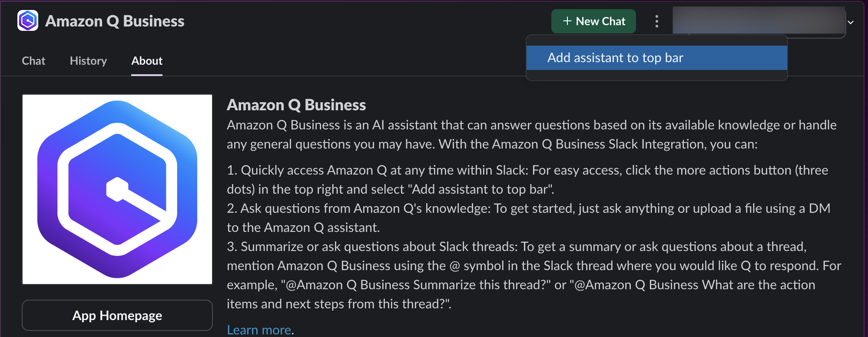Click the intro sentence about the AI assistant
This screenshot has height=337, width=868.
click(x=531, y=135)
